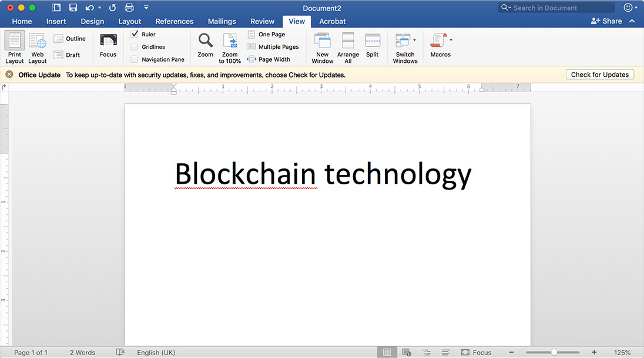Split the document window

tap(372, 46)
